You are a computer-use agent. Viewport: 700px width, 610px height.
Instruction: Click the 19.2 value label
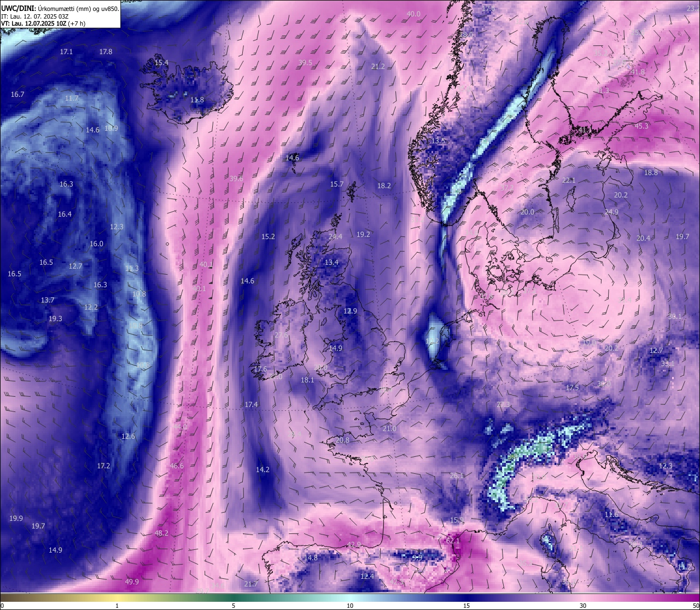click(363, 234)
